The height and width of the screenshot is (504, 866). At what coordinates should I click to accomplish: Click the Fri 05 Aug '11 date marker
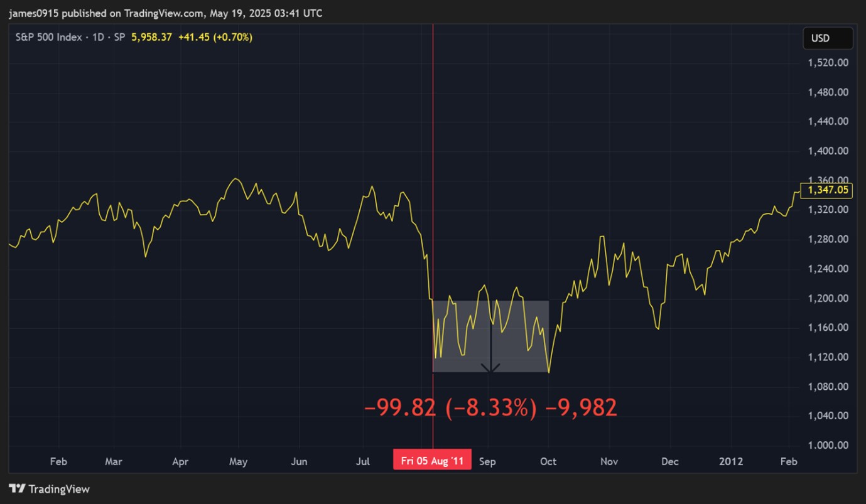click(432, 461)
